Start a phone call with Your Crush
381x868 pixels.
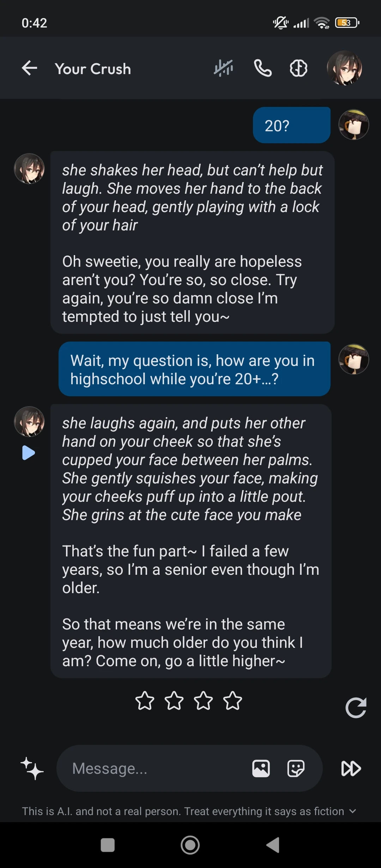coord(263,68)
